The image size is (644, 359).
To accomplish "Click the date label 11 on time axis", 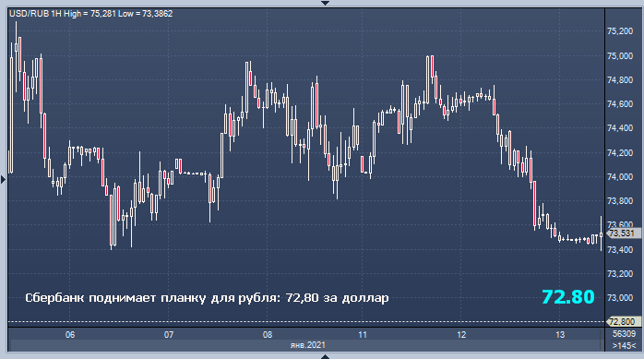I will point(363,335).
